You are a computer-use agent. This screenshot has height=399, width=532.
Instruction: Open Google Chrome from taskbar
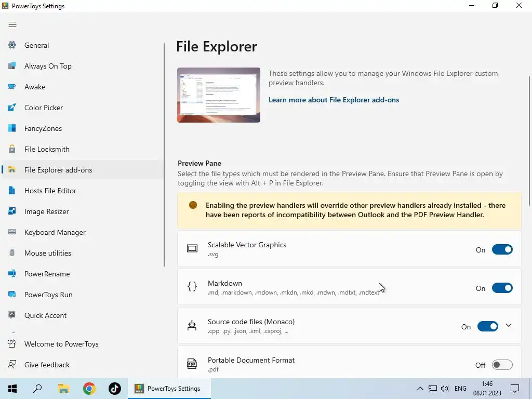point(89,389)
